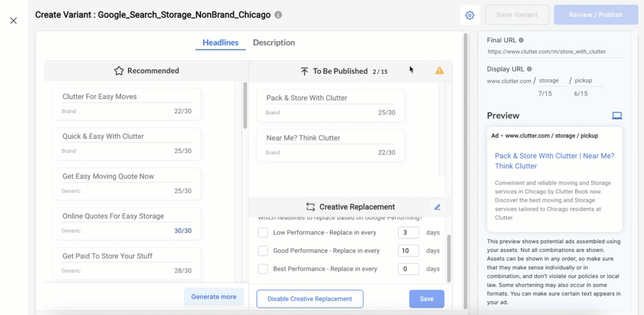
Task: Enable Good Performance replacement checkbox
Action: coord(263,251)
